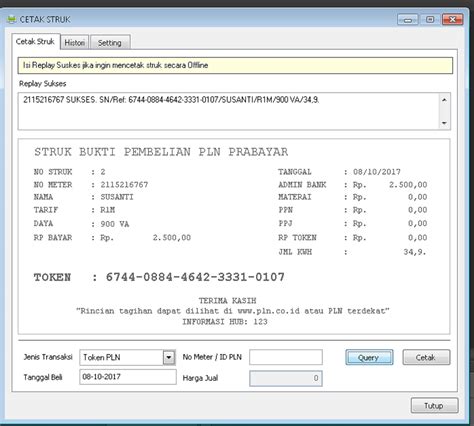Click the receipt heading STRUK BUKTI PEMBELIAN PLN PRABAYAR
This screenshot has width=474, height=426.
point(161,152)
